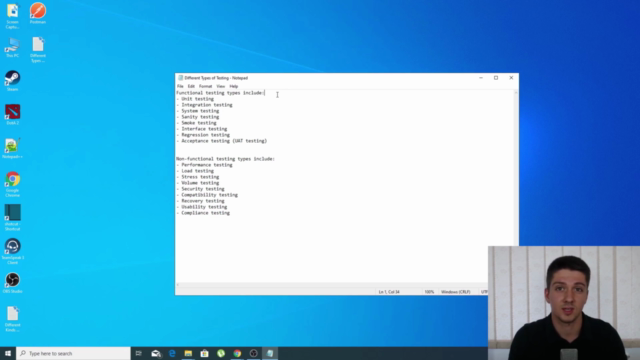Click the Notepad horizontal scrollbar left arrow
The height and width of the screenshot is (360, 640).
pyautogui.click(x=178, y=285)
